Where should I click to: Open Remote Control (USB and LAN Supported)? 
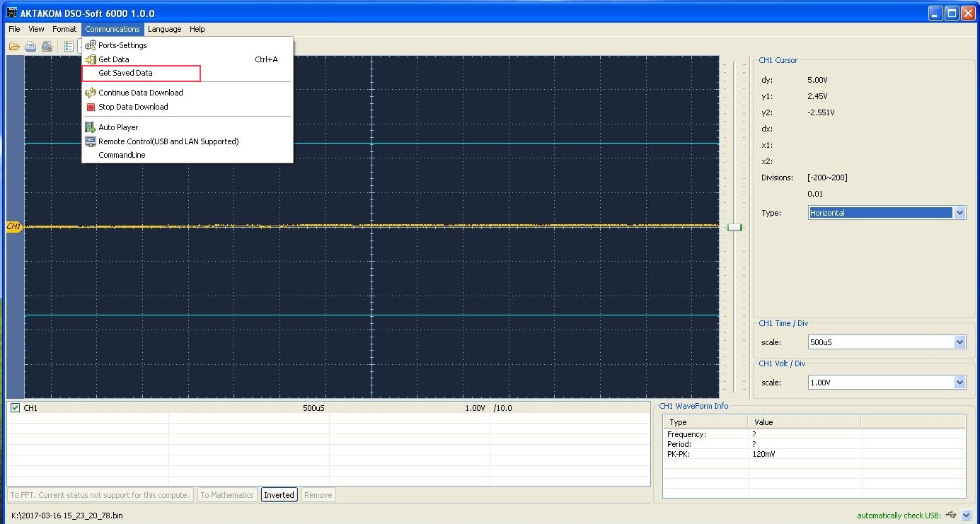168,141
